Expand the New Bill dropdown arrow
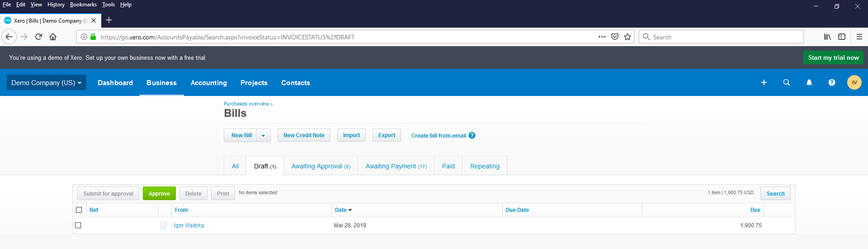868x249 pixels. coord(264,135)
